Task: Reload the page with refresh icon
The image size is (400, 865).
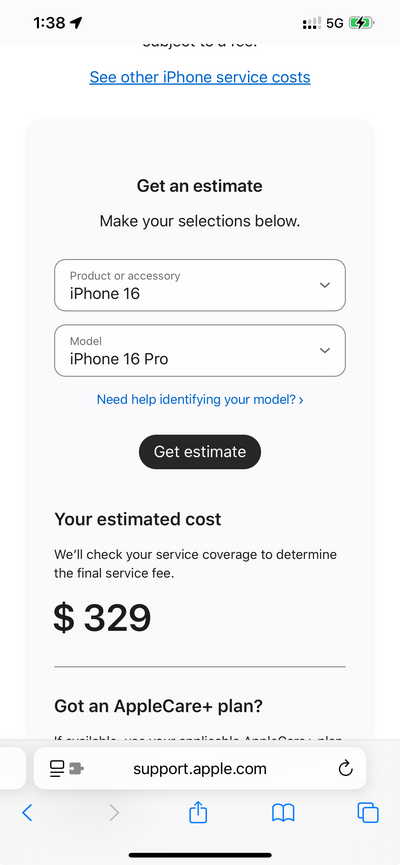Action: pyautogui.click(x=345, y=768)
